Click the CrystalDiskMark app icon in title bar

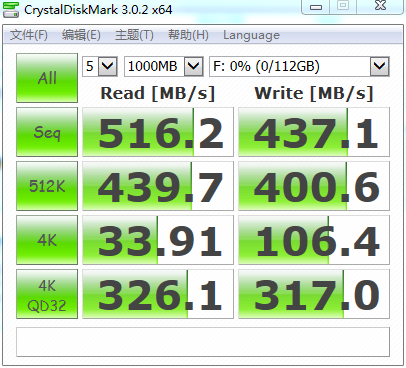tap(11, 9)
